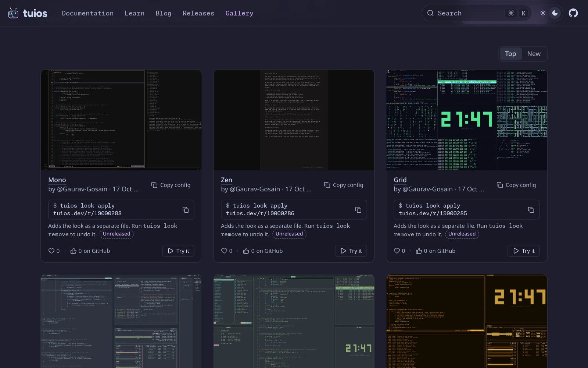This screenshot has width=588, height=368.
Task: Click the tuios.dev/r/19000288 command text
Action: [x=87, y=213]
